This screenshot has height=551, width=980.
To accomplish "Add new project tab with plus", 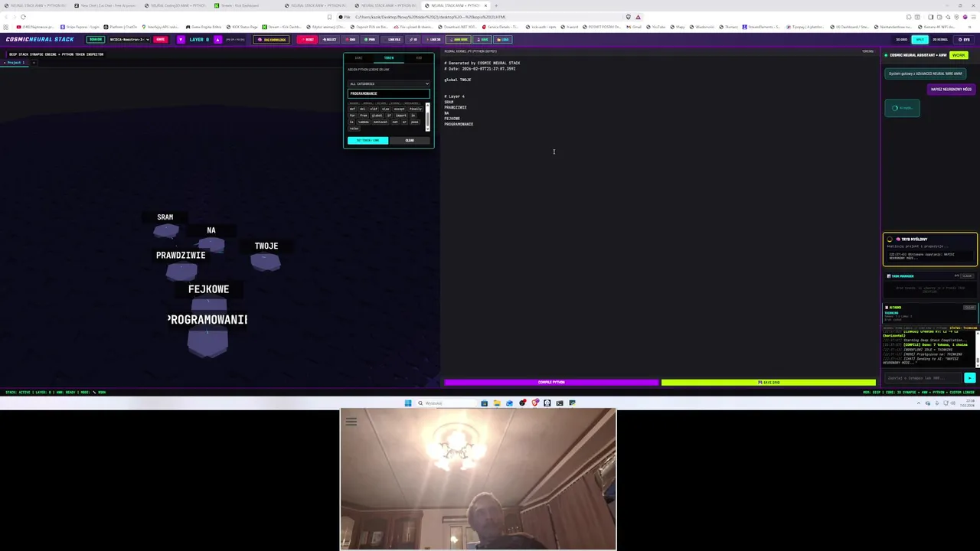I will click(34, 62).
